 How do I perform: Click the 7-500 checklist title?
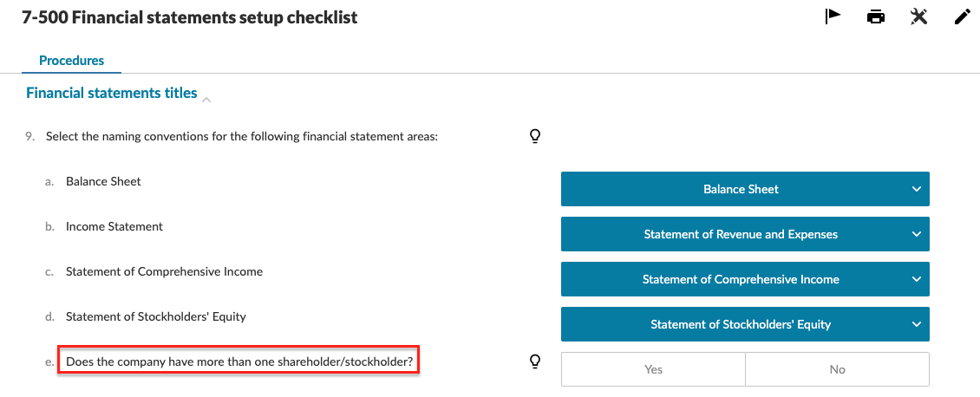pyautogui.click(x=189, y=17)
